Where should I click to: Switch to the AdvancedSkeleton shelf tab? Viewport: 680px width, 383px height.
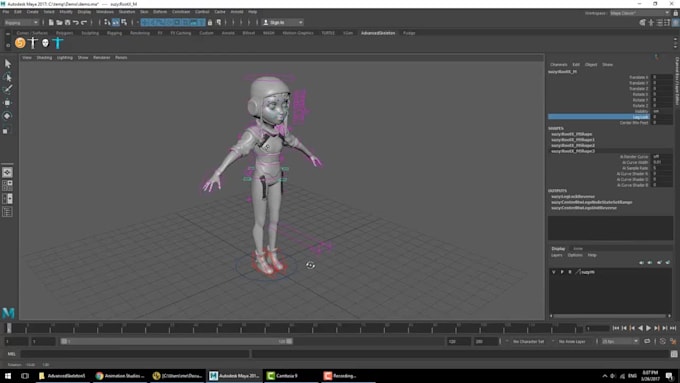pos(378,33)
